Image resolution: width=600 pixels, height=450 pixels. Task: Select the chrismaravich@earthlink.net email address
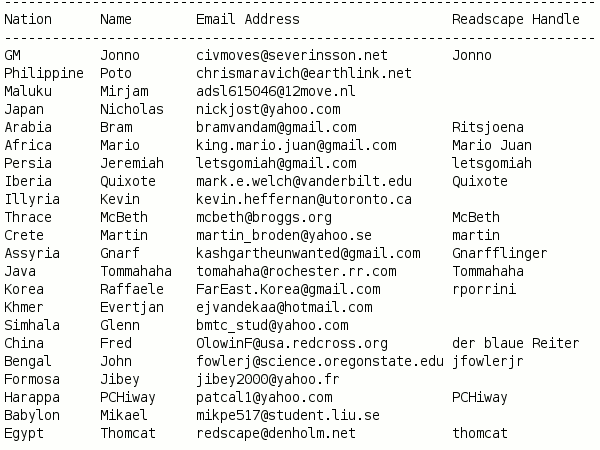303,73
